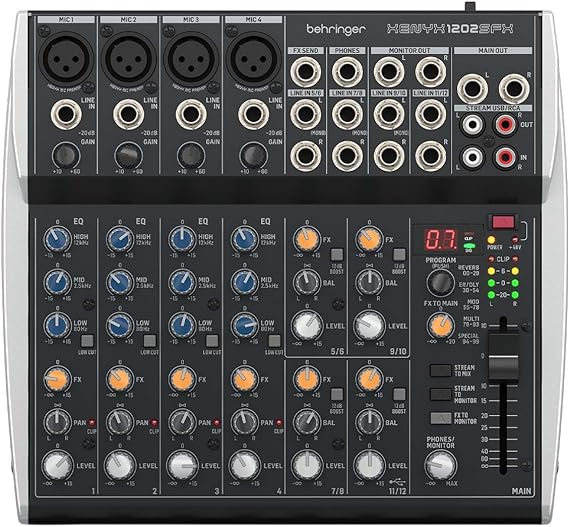Click the LINE IN 7/8 right jack

point(347,156)
